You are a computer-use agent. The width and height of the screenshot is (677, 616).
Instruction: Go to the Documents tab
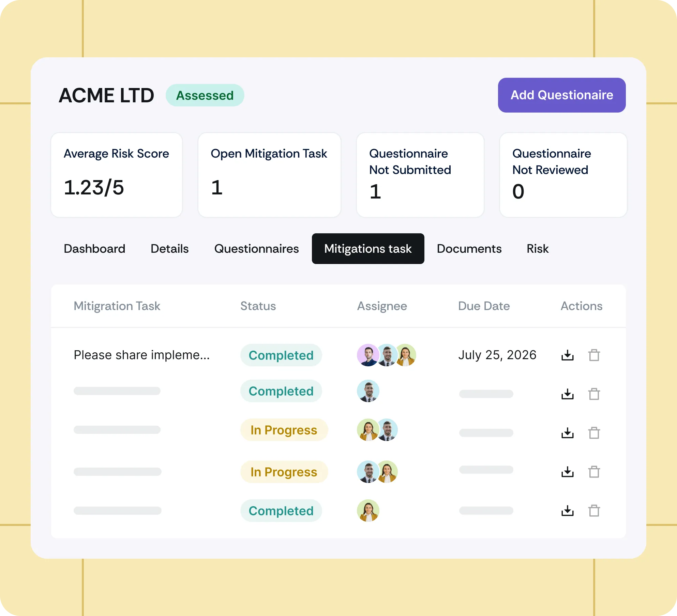tap(469, 249)
